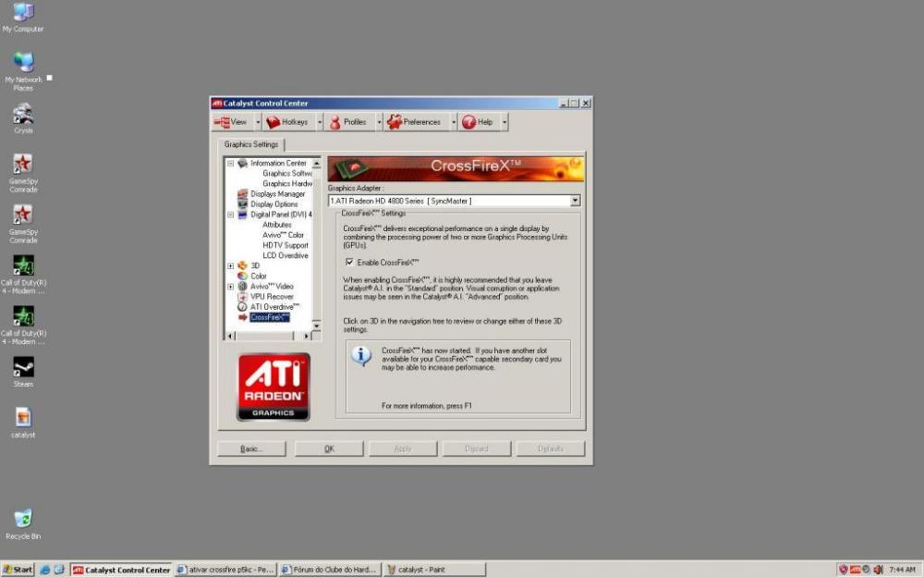Select the My Computer desktop icon
924x578 pixels.
tap(23, 17)
